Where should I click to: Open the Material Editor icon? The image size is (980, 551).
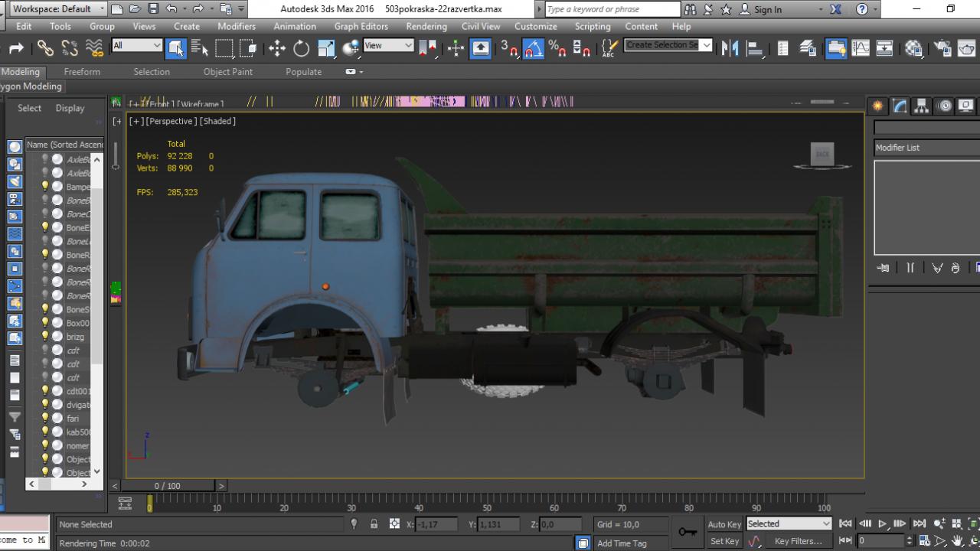(x=913, y=48)
